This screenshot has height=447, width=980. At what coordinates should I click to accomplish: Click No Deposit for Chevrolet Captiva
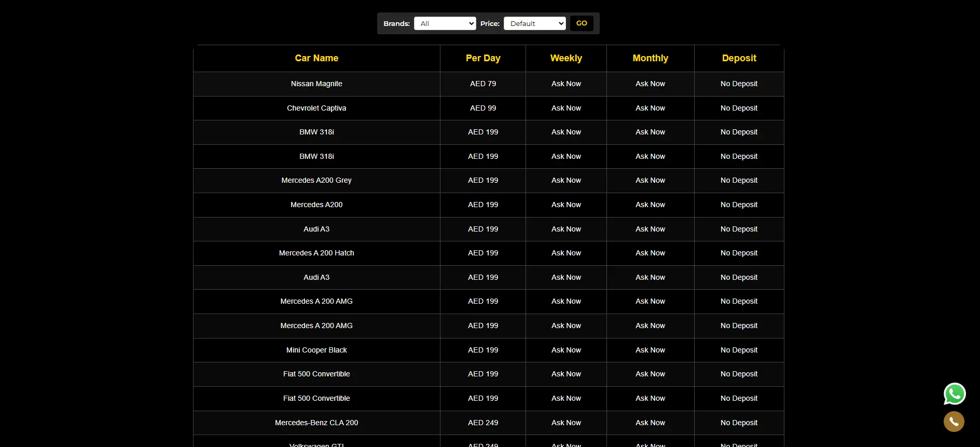coord(739,108)
